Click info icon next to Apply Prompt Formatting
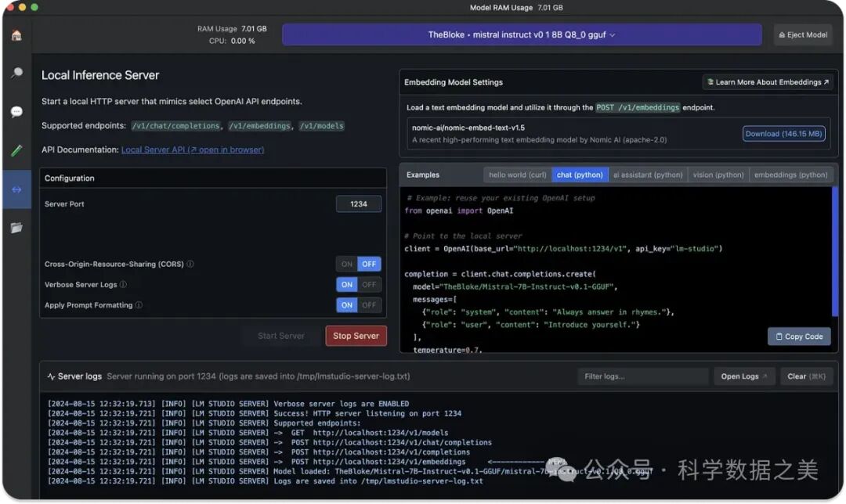The width and height of the screenshot is (846, 504). 139,305
